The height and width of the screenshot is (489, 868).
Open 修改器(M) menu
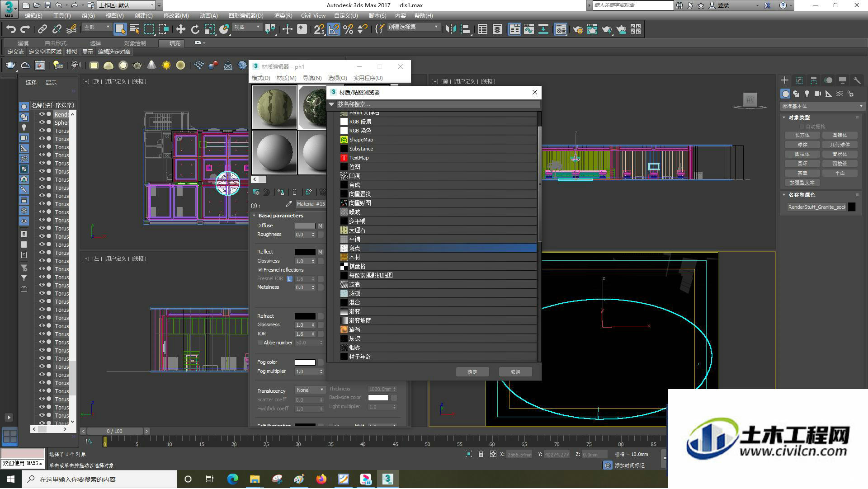(x=176, y=15)
